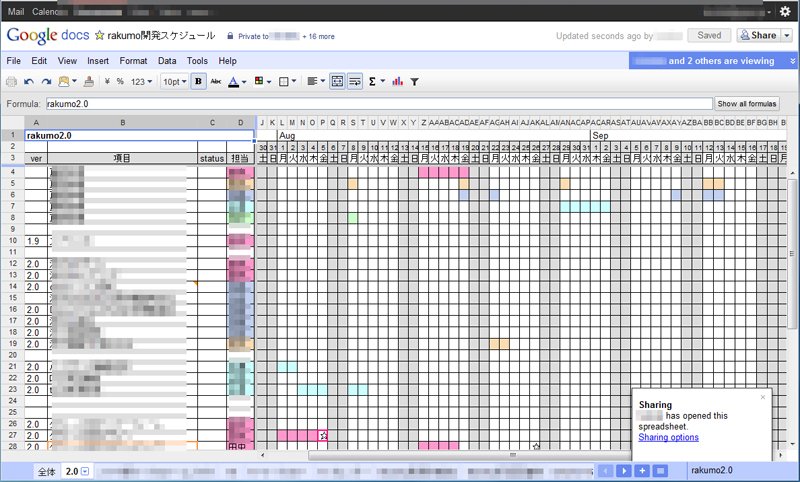Select row header 10
Image resolution: width=800 pixels, height=482 pixels.
tap(13, 241)
